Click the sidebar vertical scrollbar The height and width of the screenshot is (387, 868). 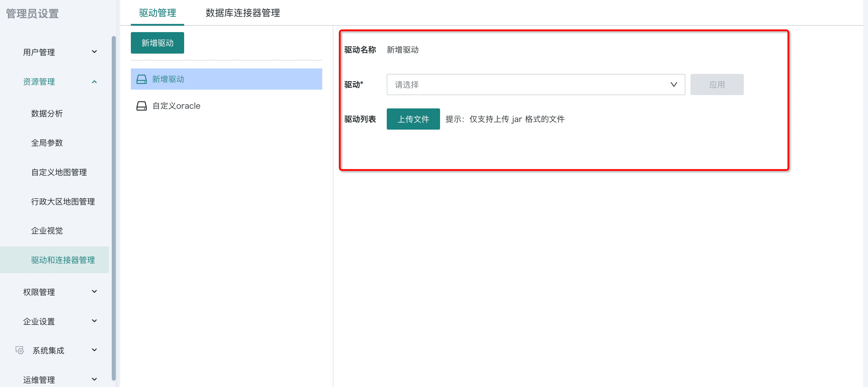[114, 202]
